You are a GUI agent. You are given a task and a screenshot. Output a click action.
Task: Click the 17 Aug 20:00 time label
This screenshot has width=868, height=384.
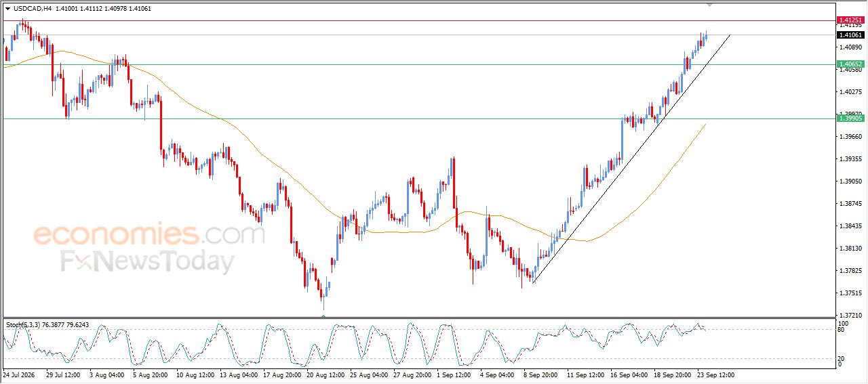[x=281, y=375]
